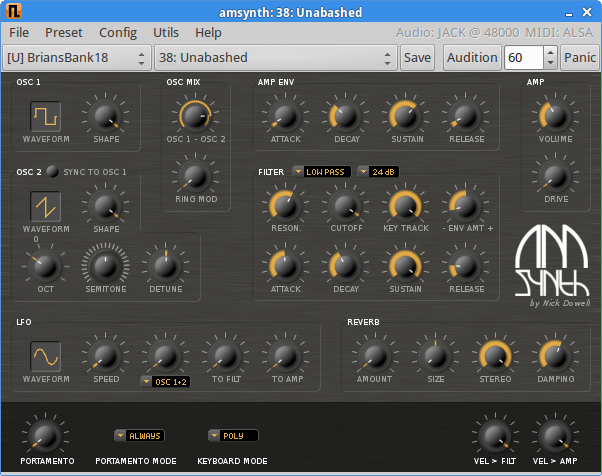Click the LFO OSC 1+2 amount knob
The width and height of the screenshot is (602, 476).
[x=165, y=356]
